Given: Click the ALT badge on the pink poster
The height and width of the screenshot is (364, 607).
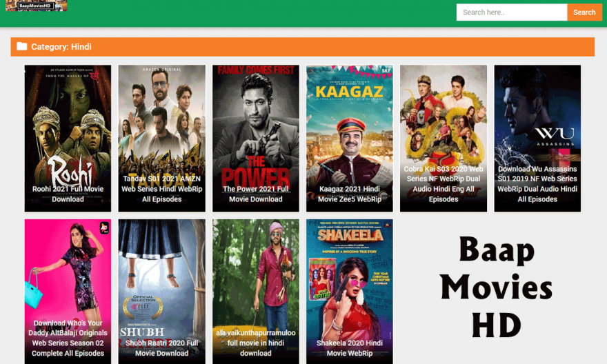Looking at the screenshot, I should (x=104, y=228).
